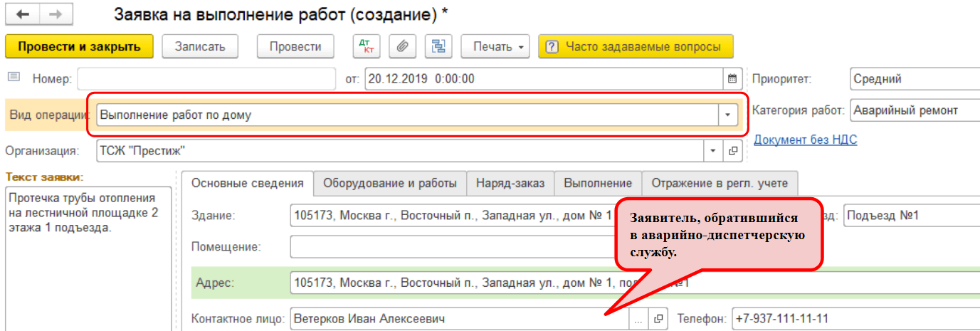Open the Организация record with open icon
Image resolution: width=980 pixels, height=331 pixels.
tap(732, 151)
